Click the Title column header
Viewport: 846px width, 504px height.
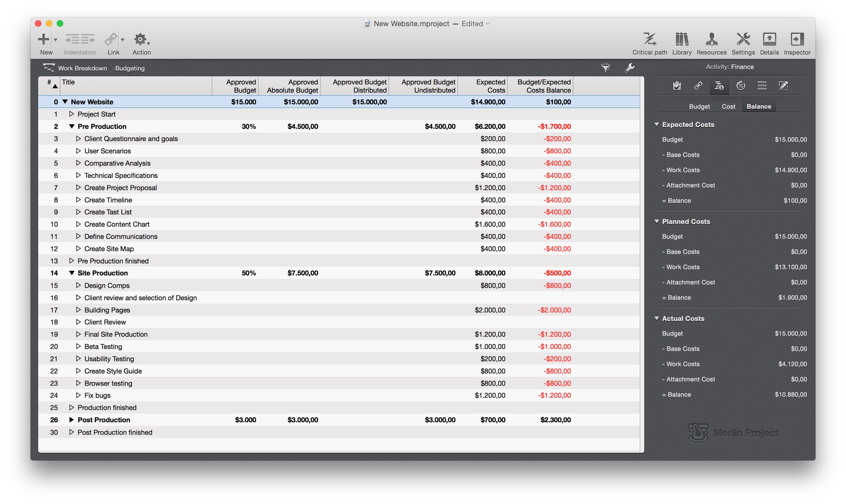point(136,86)
